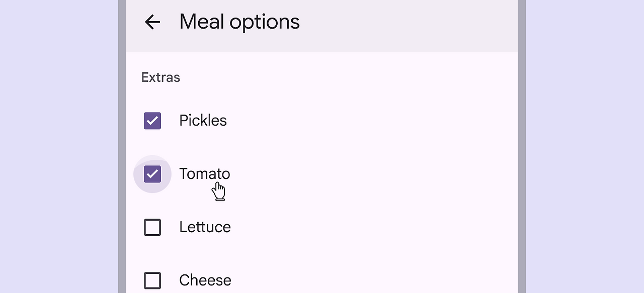Tap the Cheese text label
The height and width of the screenshot is (293, 644).
click(x=205, y=280)
